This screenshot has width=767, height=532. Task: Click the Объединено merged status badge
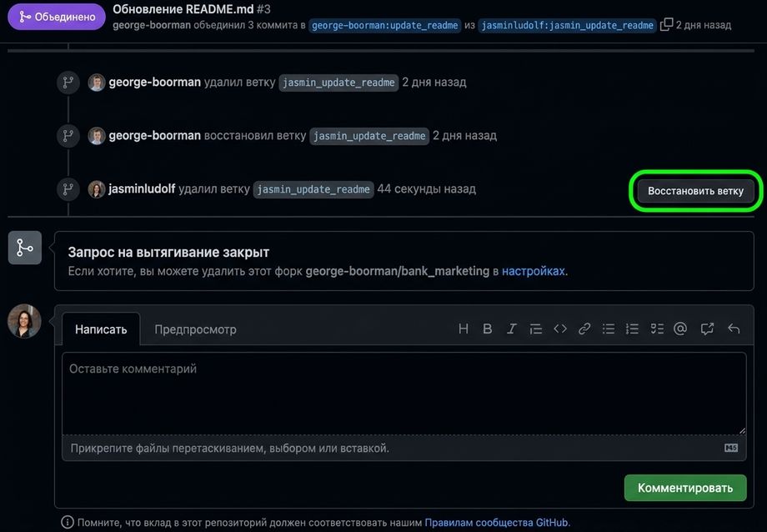pos(57,17)
